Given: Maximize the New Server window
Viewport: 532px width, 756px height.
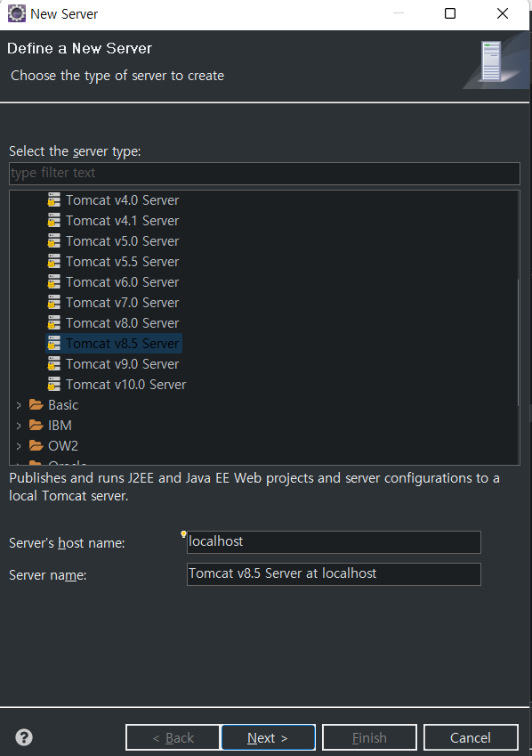Looking at the screenshot, I should click(x=449, y=13).
